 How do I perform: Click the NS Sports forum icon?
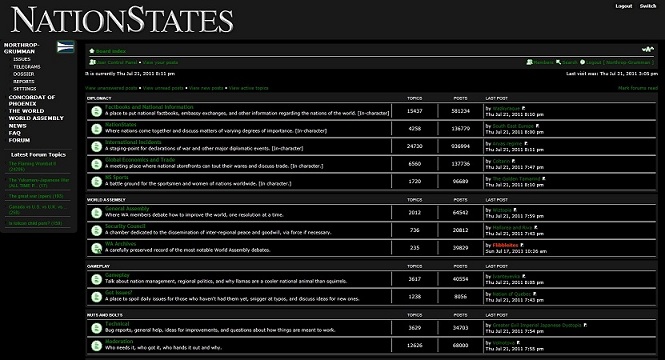coord(96,181)
